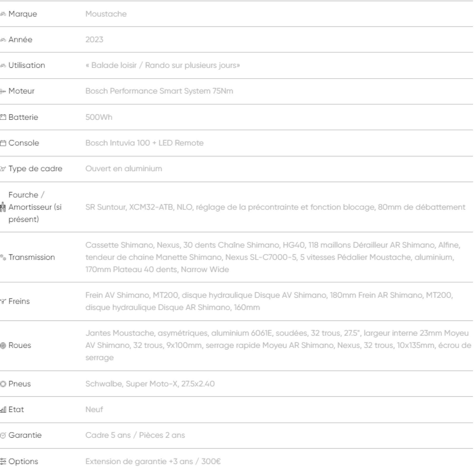Click the bike icon beside Marque
Viewport: 476px width, 472px height.
[x=3, y=14]
